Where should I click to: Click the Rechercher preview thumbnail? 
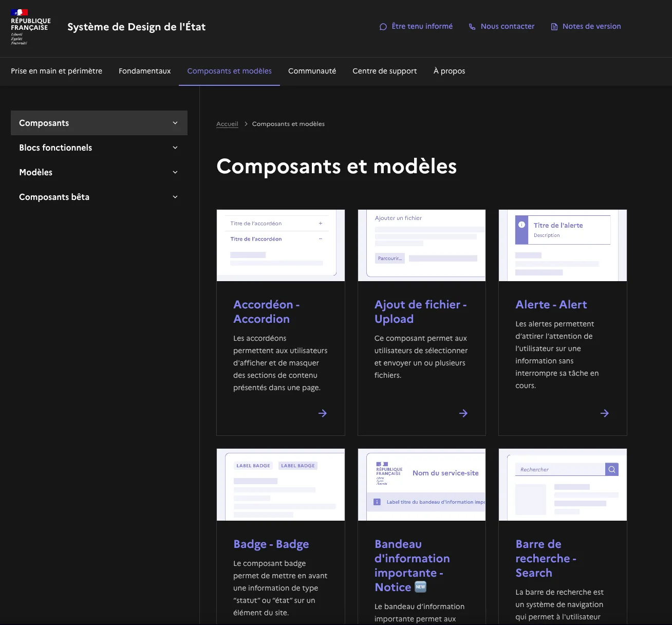(x=563, y=485)
